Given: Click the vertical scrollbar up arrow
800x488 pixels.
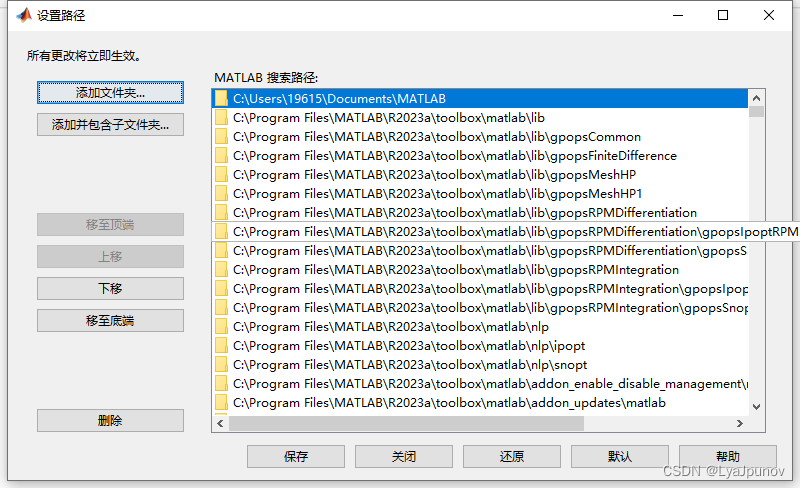Looking at the screenshot, I should [756, 97].
